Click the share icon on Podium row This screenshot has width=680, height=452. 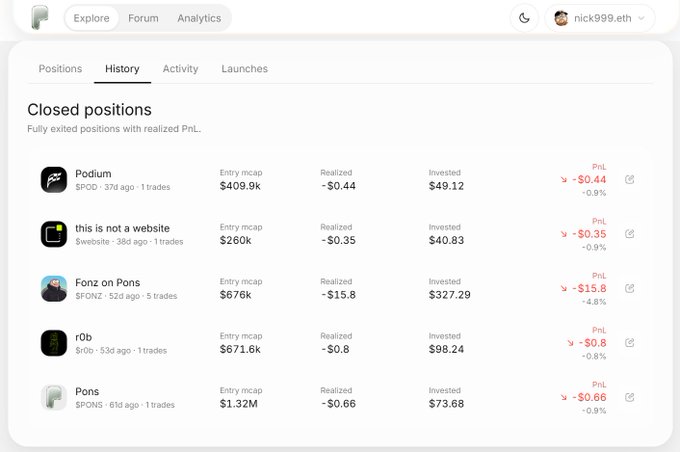630,179
